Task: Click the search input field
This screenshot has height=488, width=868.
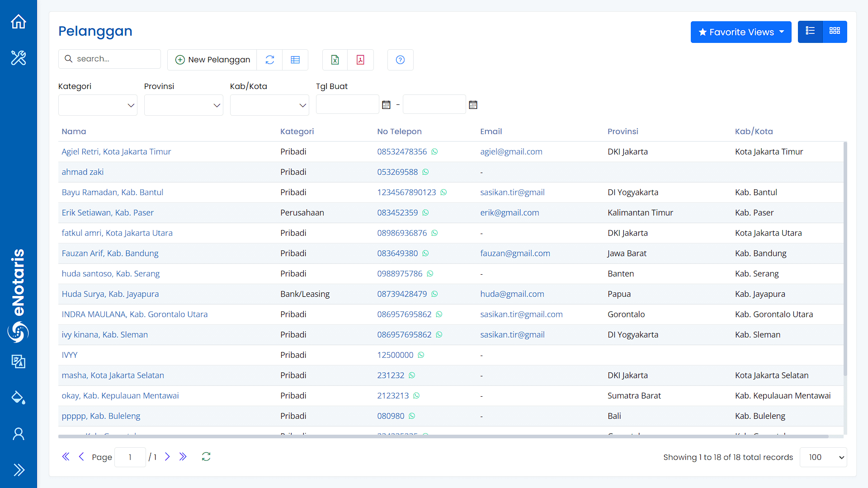Action: click(x=109, y=59)
